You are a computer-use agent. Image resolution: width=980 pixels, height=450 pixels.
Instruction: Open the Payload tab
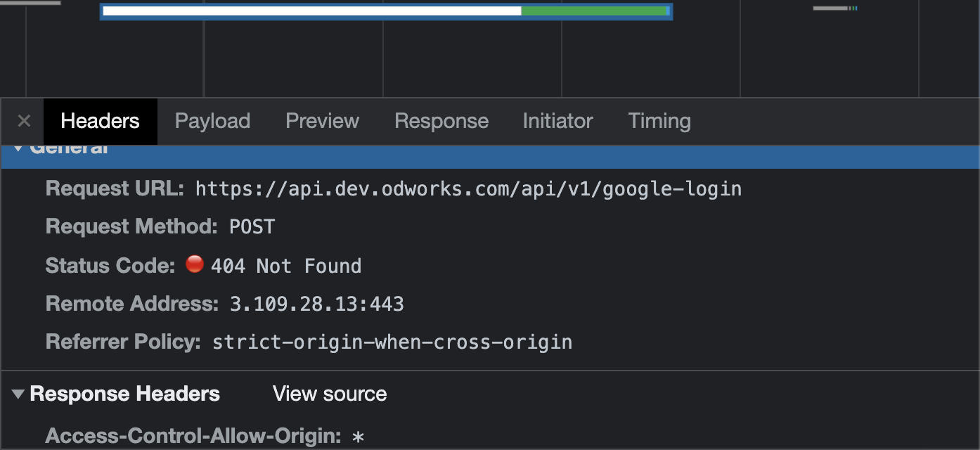[212, 121]
